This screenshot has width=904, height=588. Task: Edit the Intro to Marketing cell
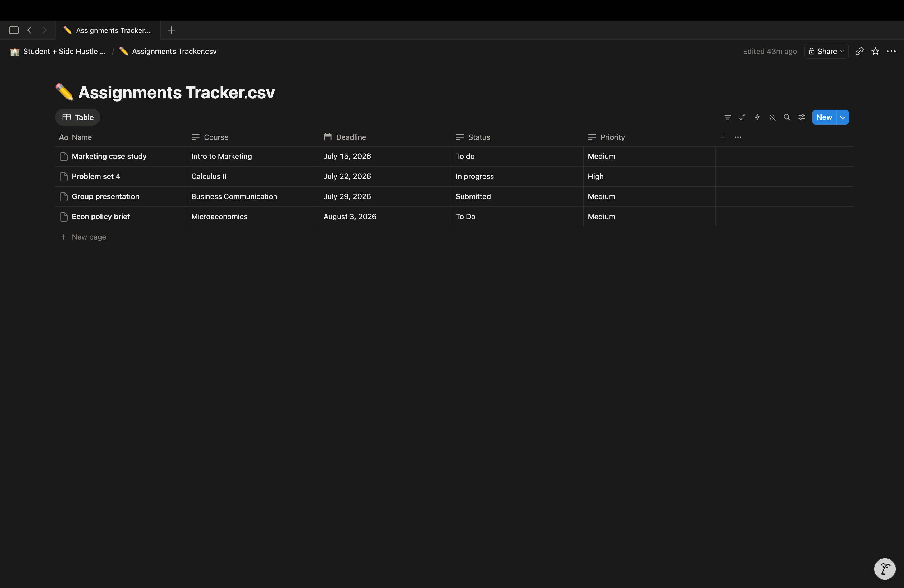click(253, 157)
